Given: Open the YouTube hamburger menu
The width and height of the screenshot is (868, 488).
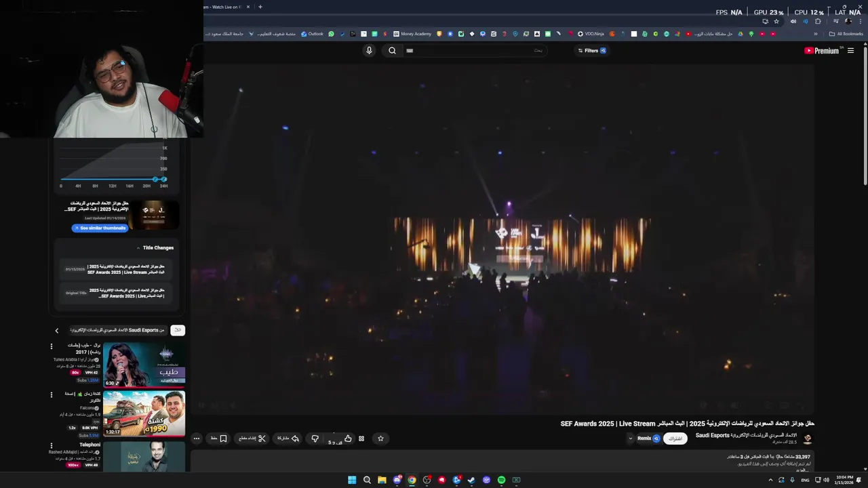Looking at the screenshot, I should 850,50.
